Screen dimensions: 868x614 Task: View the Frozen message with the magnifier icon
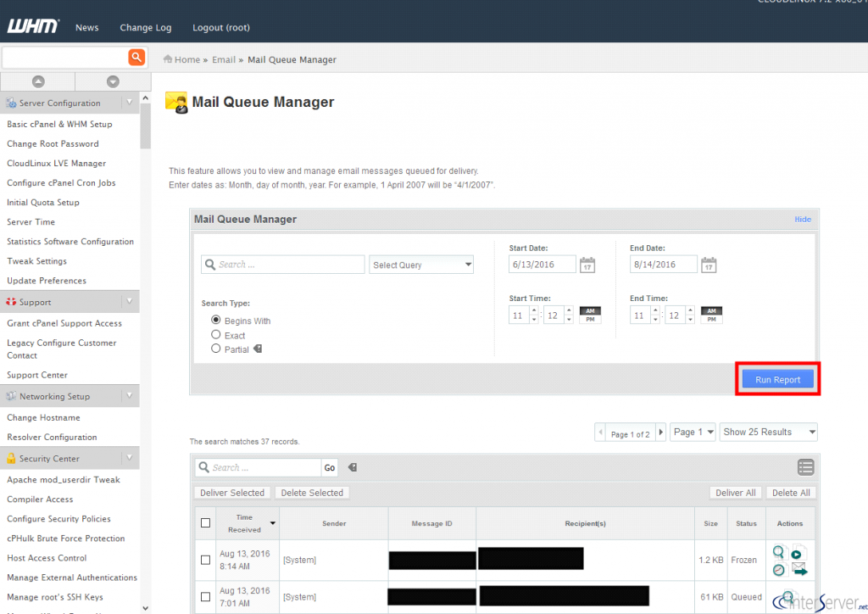tap(779, 552)
